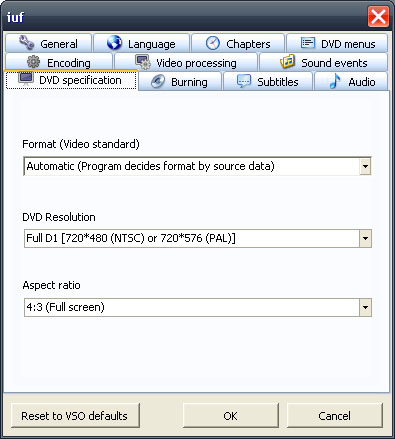Click the music folder icon on Sound events tab
The image size is (395, 439).
pyautogui.click(x=288, y=61)
